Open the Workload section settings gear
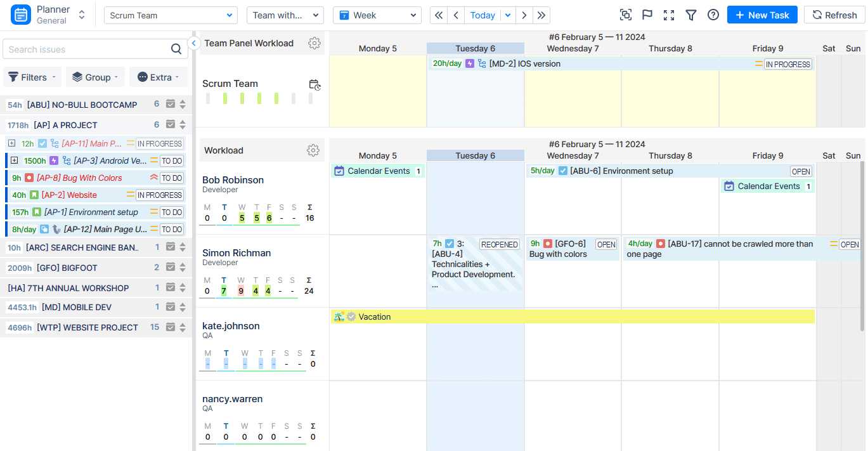Image resolution: width=868 pixels, height=451 pixels. coord(313,150)
